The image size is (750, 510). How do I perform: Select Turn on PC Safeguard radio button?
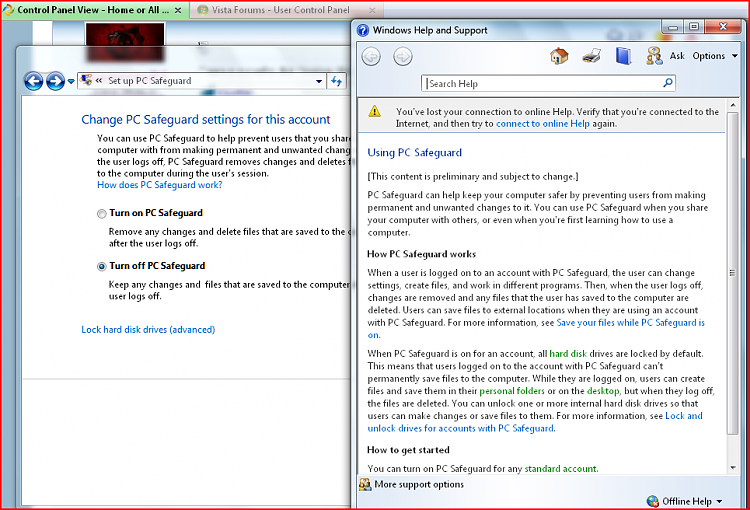101,213
